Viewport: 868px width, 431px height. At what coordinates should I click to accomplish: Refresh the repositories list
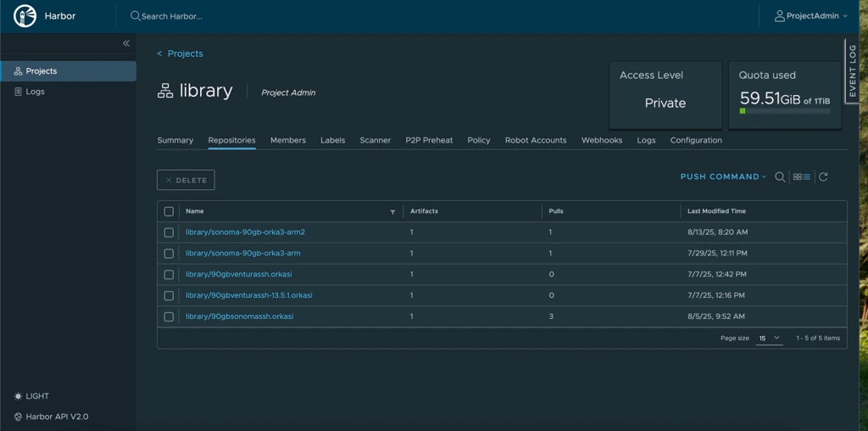tap(823, 176)
